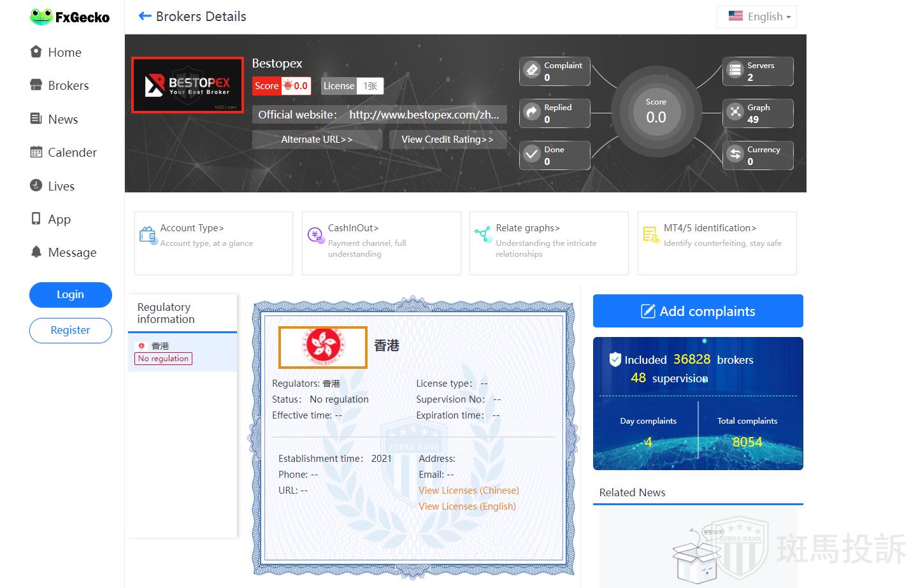918x588 pixels.
Task: Open the News sidebar item
Action: coord(62,119)
